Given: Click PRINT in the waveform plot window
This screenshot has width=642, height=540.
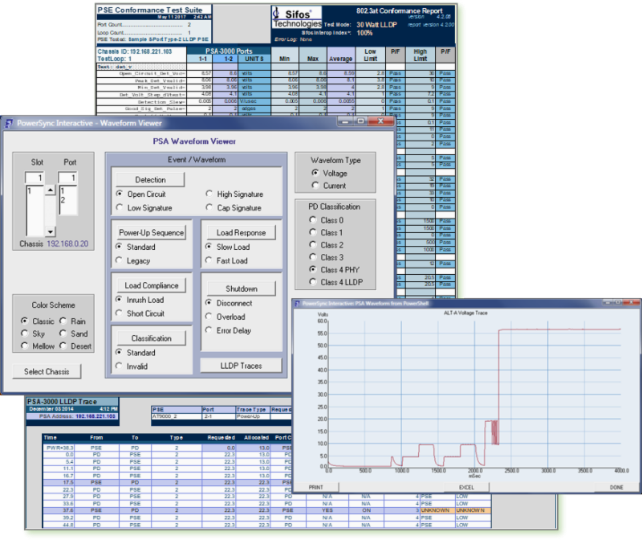Looking at the screenshot, I should (316, 487).
